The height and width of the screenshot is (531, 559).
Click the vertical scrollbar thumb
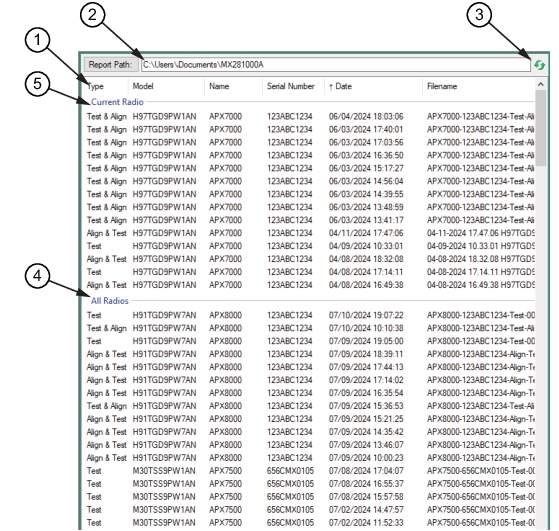click(540, 128)
